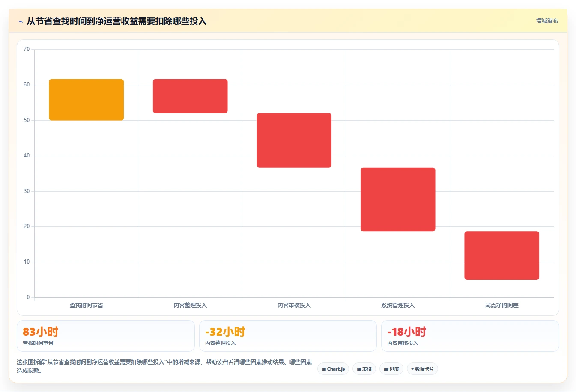Click the lightning icon beside the chart title
Viewport: 576px width, 392px height.
(x=20, y=21)
